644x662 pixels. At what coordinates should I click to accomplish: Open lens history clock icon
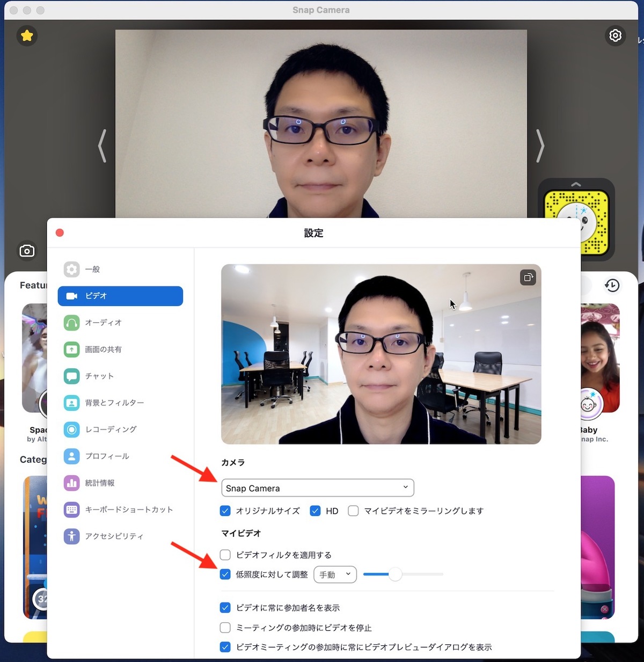(612, 285)
